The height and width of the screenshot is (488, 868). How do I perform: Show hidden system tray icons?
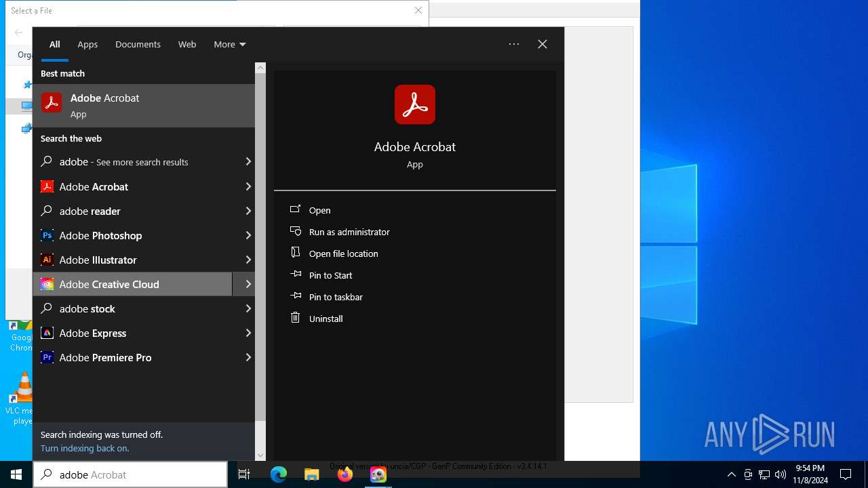(731, 474)
